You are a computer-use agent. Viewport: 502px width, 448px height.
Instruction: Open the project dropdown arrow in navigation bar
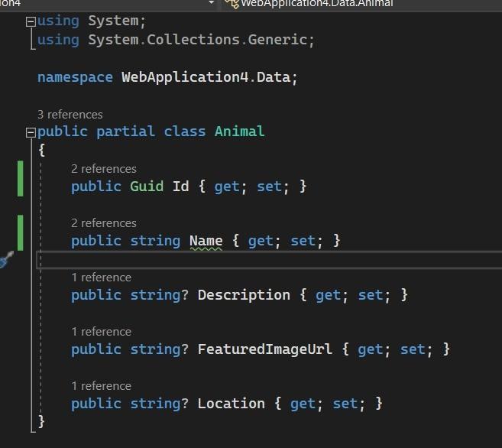(212, 2)
